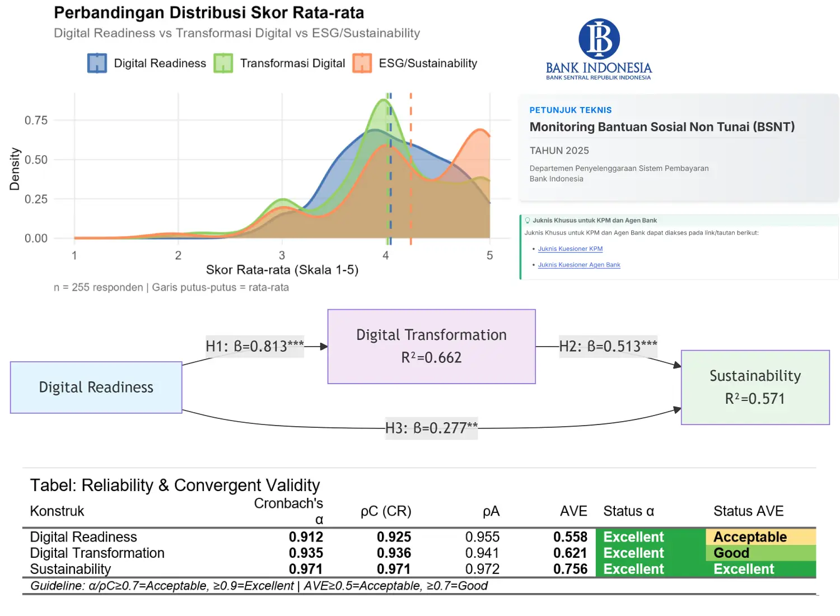Click the H2: β=0.513 path label
840x616 pixels.
[608, 346]
